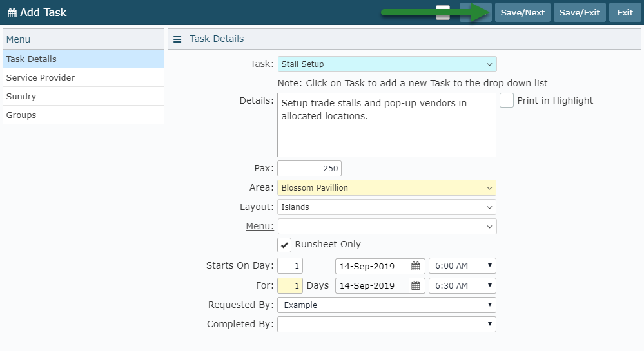Open calendar picker for the For Days end date

click(416, 285)
